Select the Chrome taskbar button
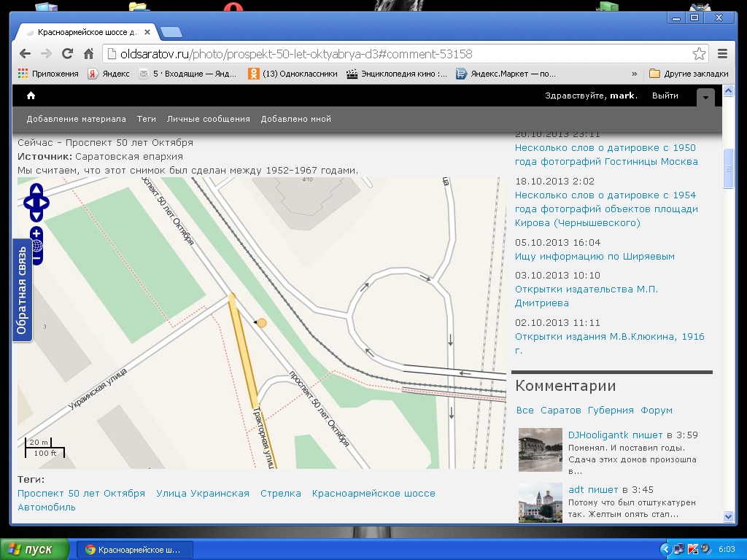 [x=135, y=550]
